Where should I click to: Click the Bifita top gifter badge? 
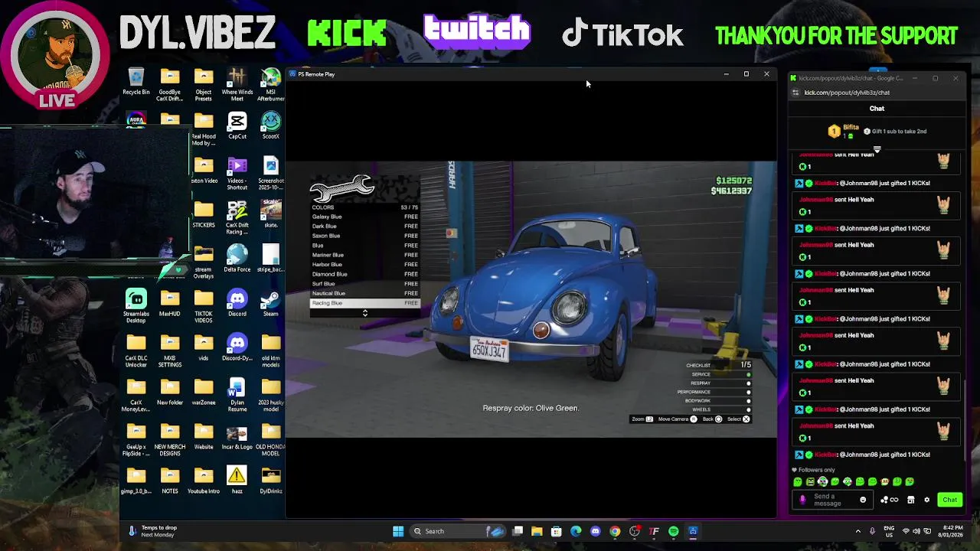(844, 132)
